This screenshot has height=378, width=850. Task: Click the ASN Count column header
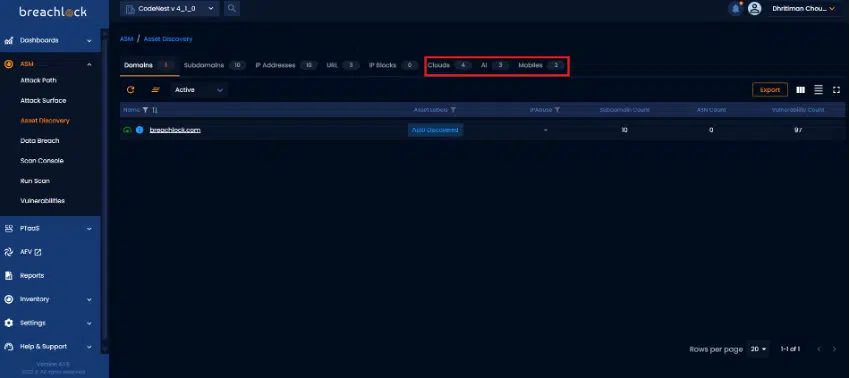(711, 110)
